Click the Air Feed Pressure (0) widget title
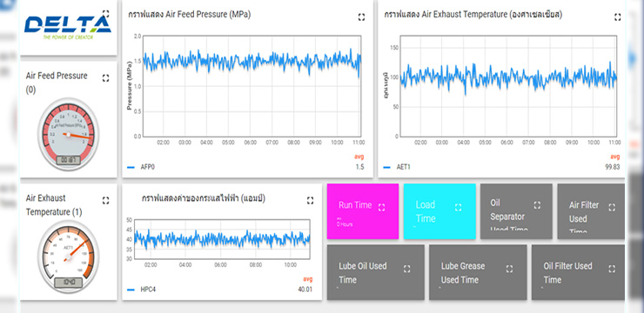This screenshot has width=644, height=313. point(57,83)
